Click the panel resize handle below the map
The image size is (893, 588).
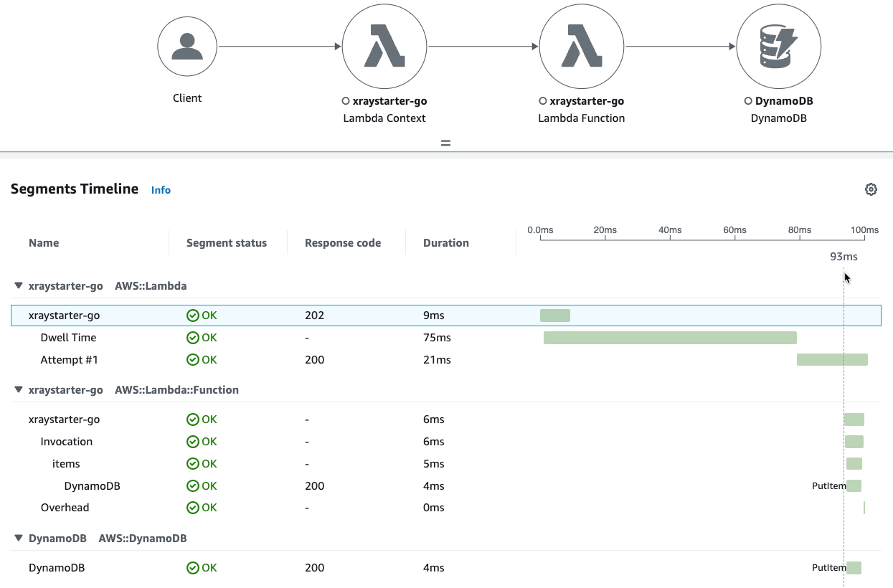[445, 143]
